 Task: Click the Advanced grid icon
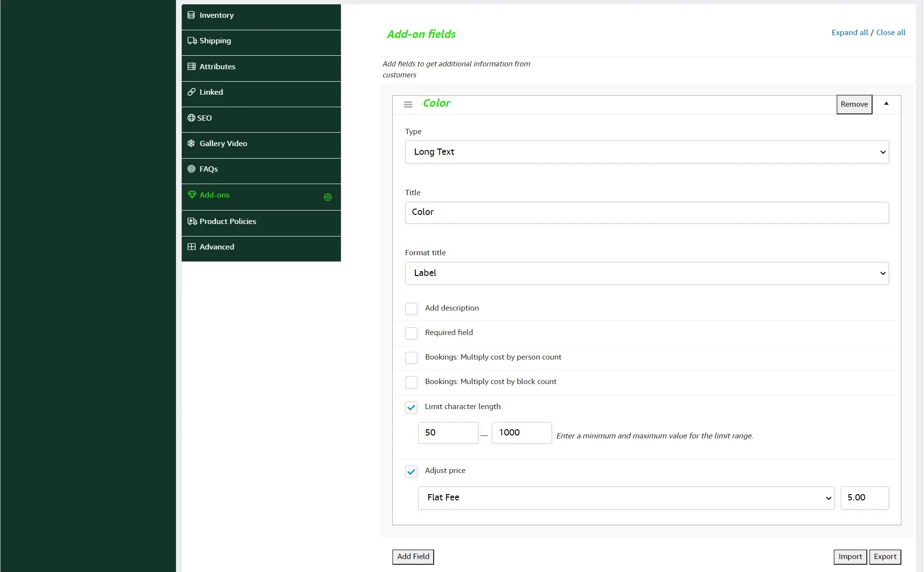[191, 247]
